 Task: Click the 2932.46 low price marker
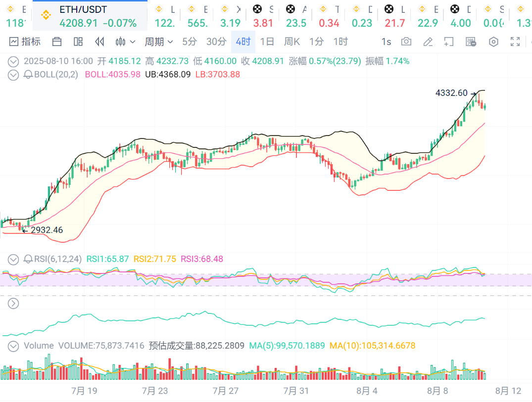(47, 230)
